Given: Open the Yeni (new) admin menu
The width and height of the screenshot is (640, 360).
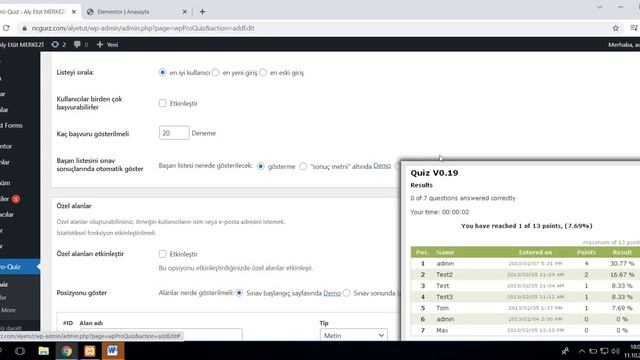Looking at the screenshot, I should coord(107,44).
